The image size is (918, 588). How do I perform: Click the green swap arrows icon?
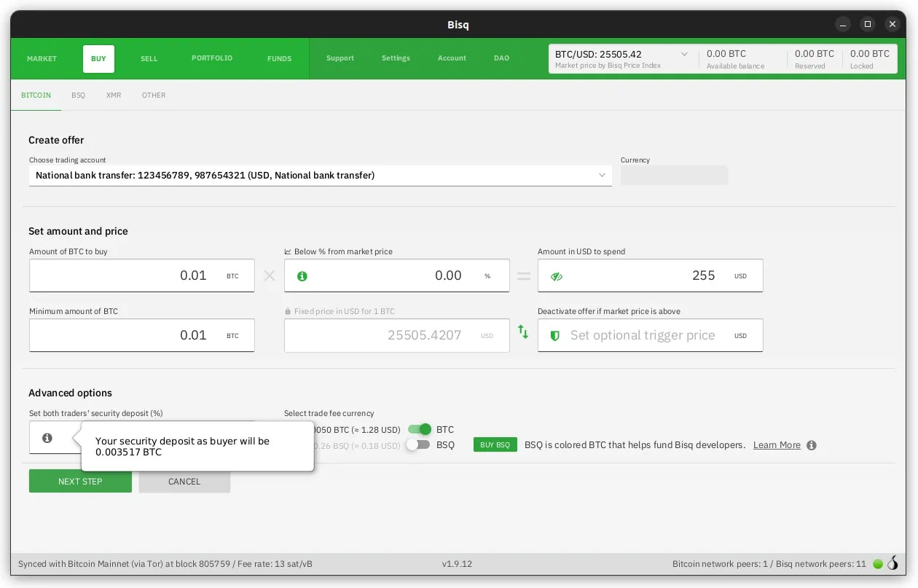point(523,332)
